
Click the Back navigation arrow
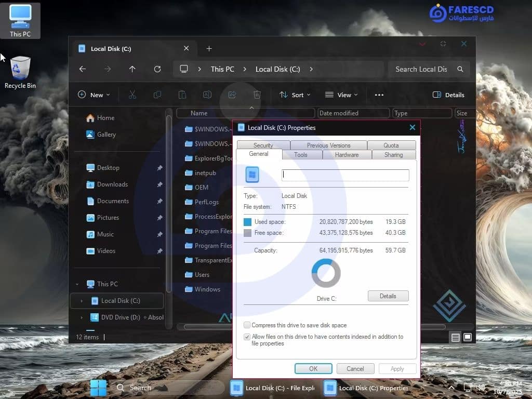82,69
